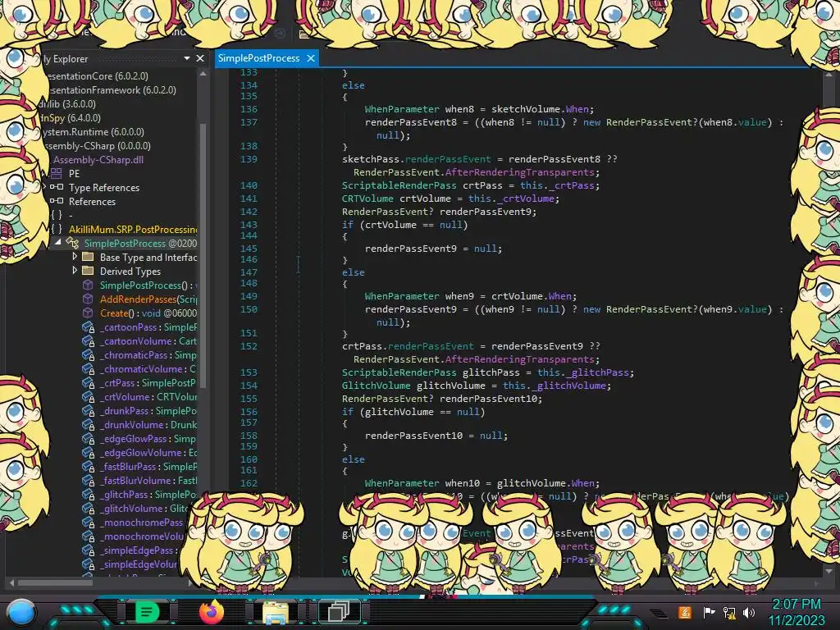Follow the GlitchVolume type on line 154
This screenshot has height=630, width=840.
(376, 386)
